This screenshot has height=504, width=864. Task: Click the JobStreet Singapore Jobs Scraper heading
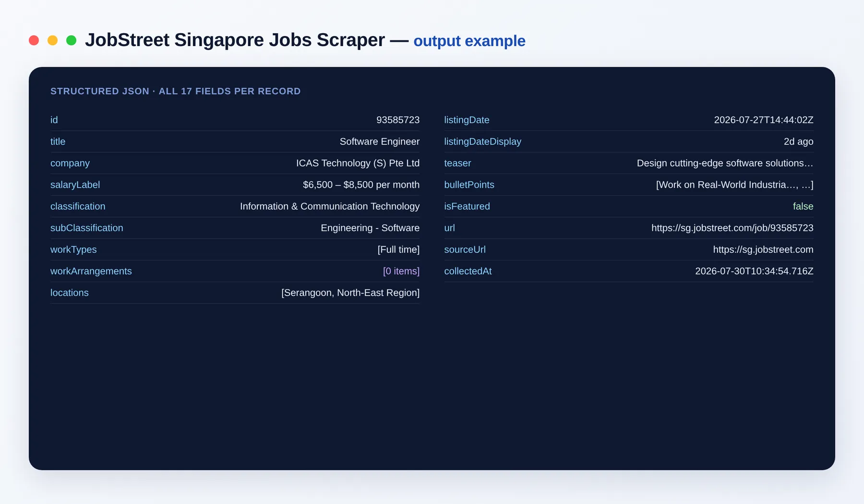tap(235, 40)
